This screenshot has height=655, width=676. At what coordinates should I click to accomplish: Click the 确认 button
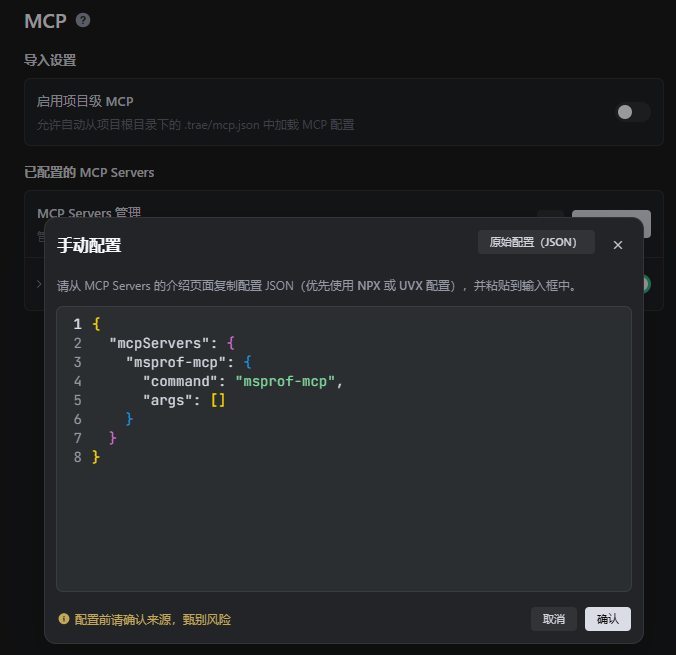tap(607, 619)
